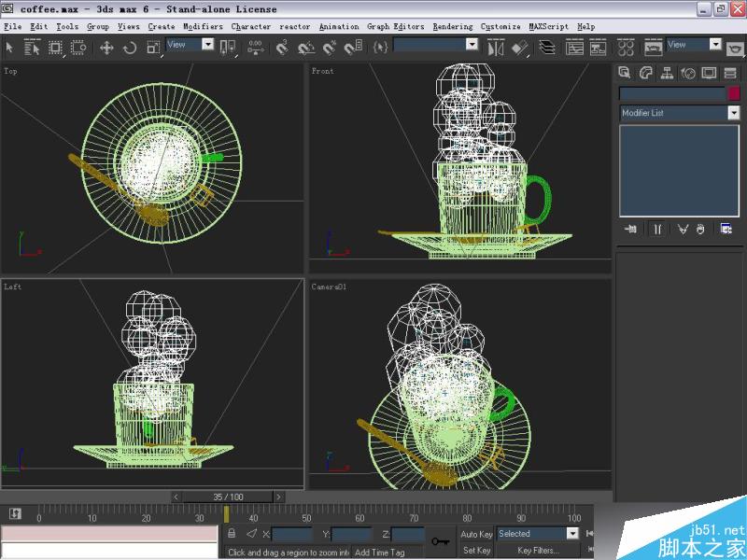Open the Display command panel

coord(709,73)
